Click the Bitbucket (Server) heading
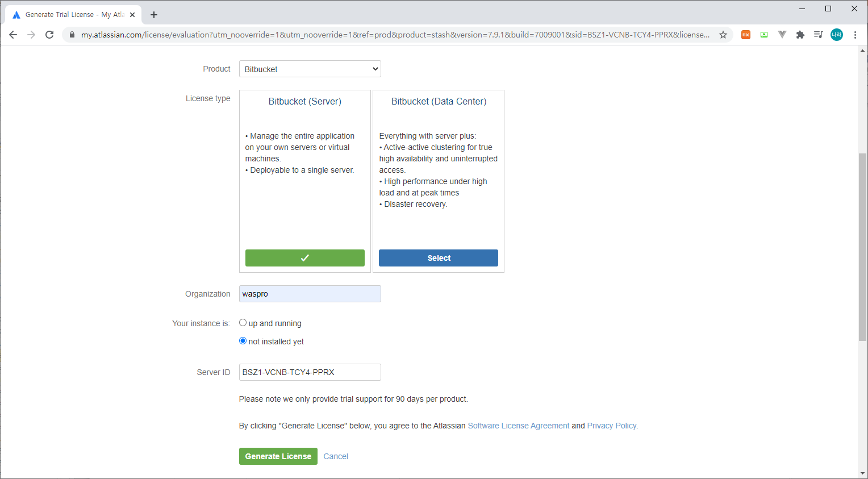The width and height of the screenshot is (868, 479). point(305,101)
